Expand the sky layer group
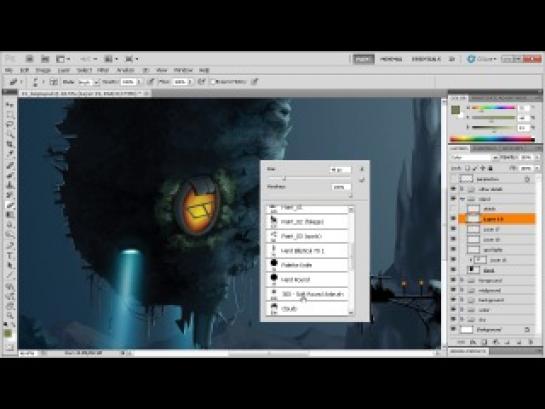 [462, 319]
